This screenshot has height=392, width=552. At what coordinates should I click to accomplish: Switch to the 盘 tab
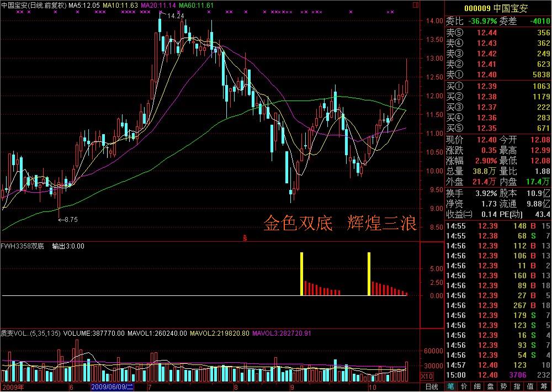(491, 386)
